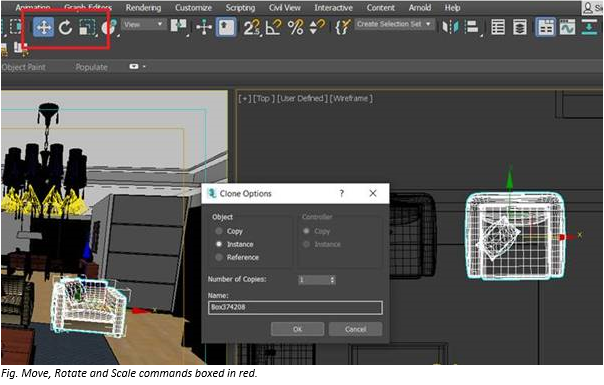
Task: Open the [Top] viewport view menu
Action: [x=263, y=99]
